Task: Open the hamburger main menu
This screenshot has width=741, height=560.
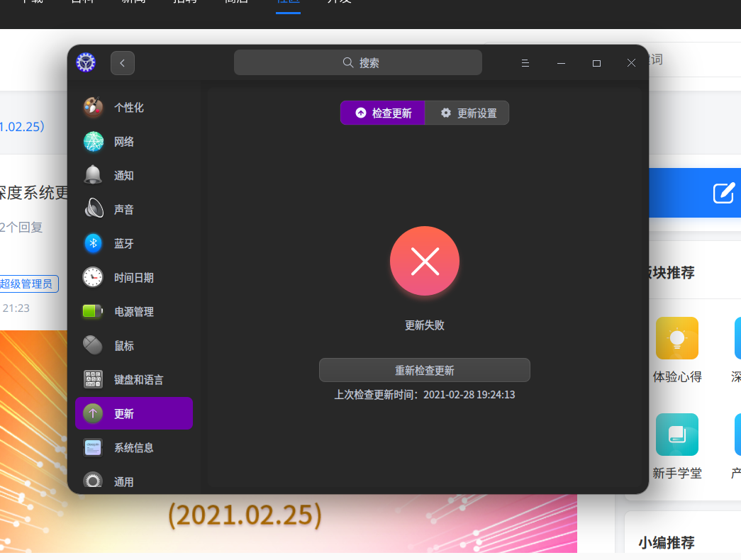Action: coord(525,63)
